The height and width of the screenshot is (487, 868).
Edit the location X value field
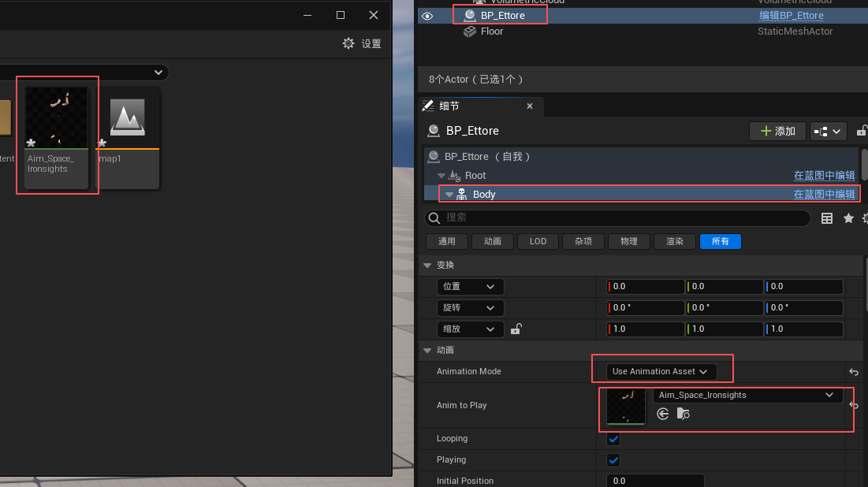click(x=646, y=287)
